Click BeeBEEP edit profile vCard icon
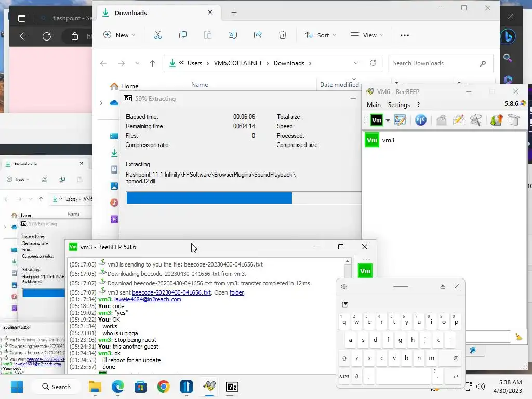Image resolution: width=532 pixels, height=399 pixels. (400, 120)
